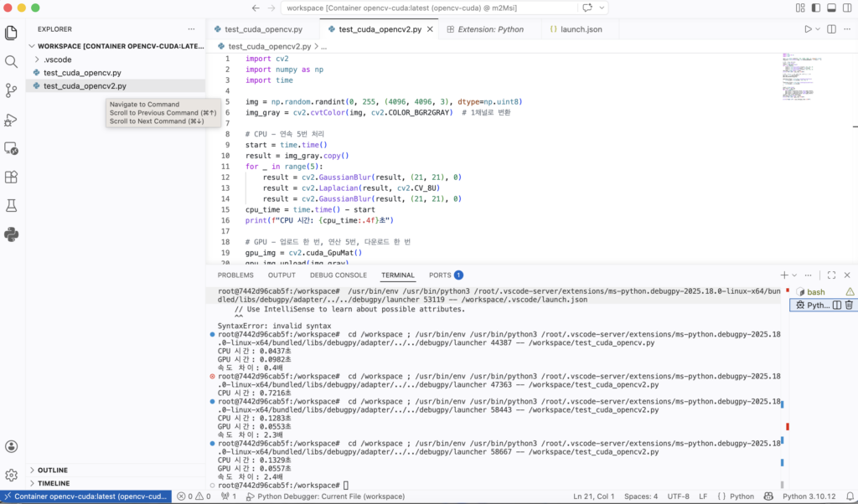This screenshot has width=858, height=504.
Task: Run the Python file with play button
Action: [808, 29]
